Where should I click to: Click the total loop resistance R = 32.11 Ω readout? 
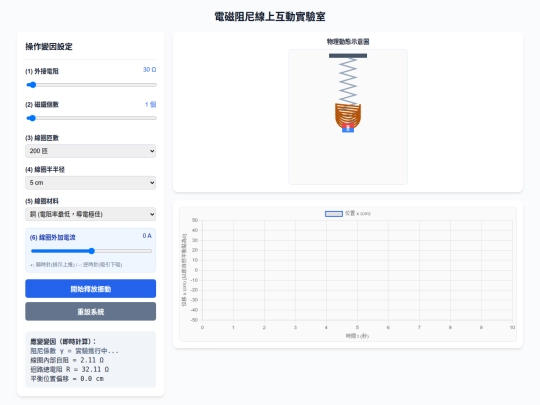click(x=70, y=370)
